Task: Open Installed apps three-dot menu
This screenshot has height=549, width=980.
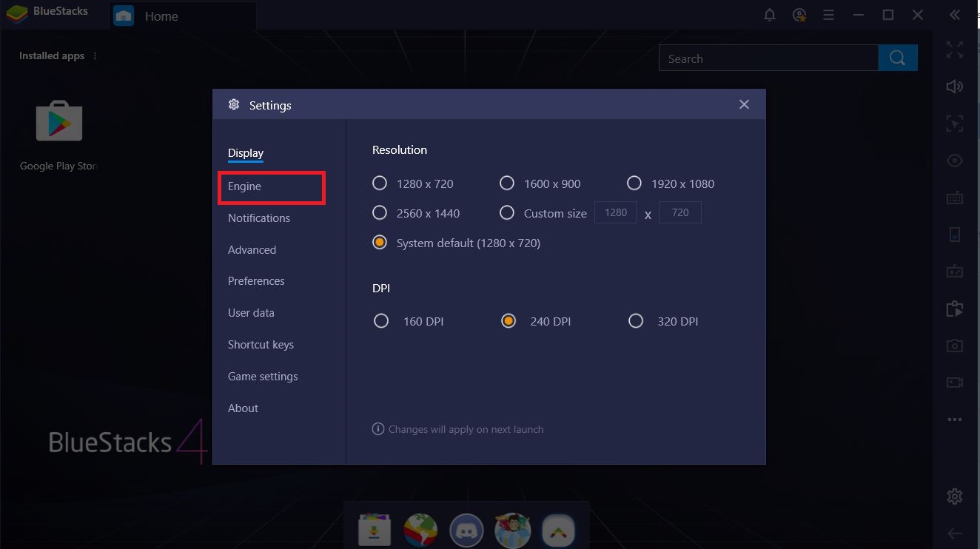Action: point(95,55)
